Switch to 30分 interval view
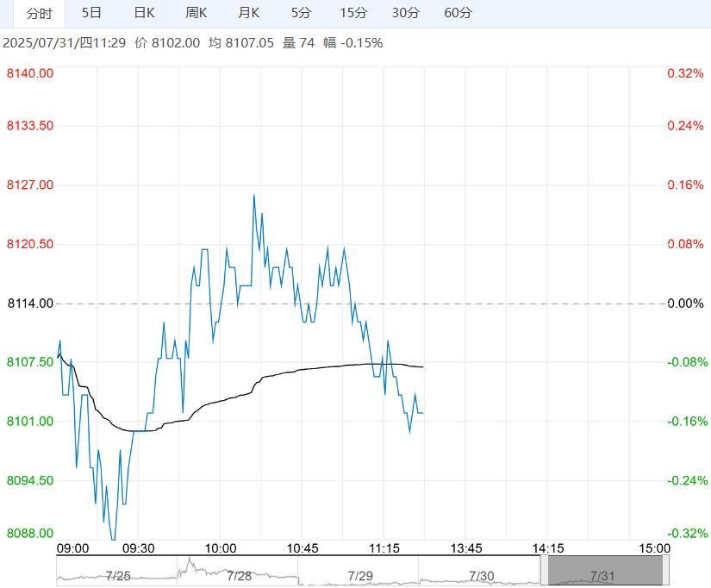This screenshot has height=588, width=711. [405, 13]
